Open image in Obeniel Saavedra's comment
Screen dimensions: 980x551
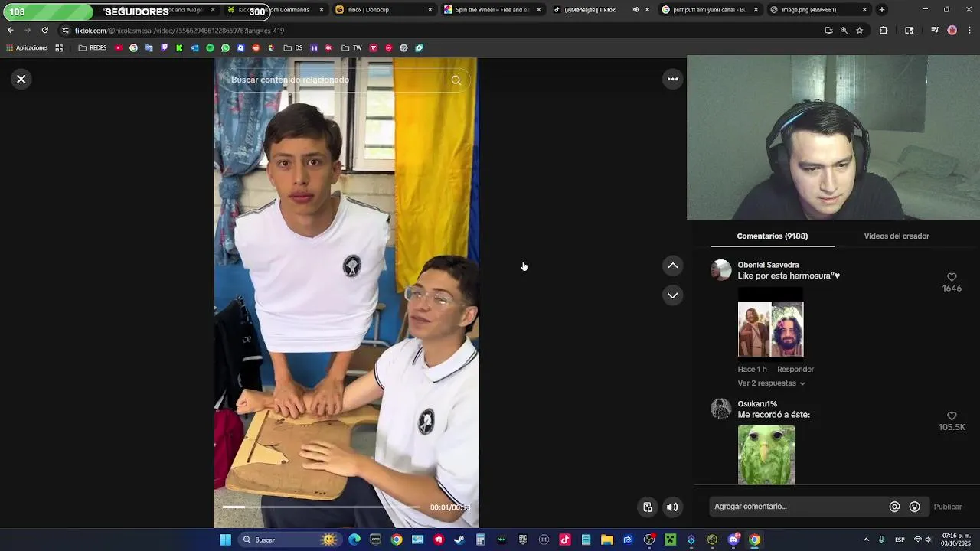[770, 323]
